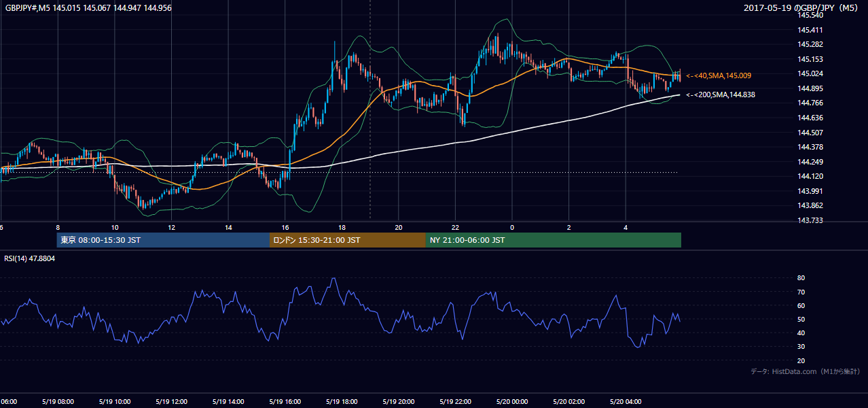Click hour label 0 below price chart
The image size is (868, 408).
pos(512,228)
